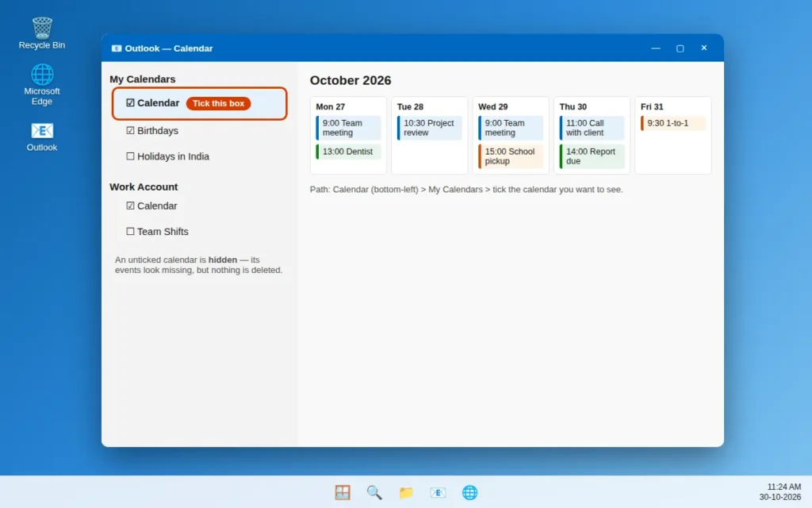This screenshot has height=508, width=812.
Task: Click the Work Account section heading
Action: click(144, 187)
